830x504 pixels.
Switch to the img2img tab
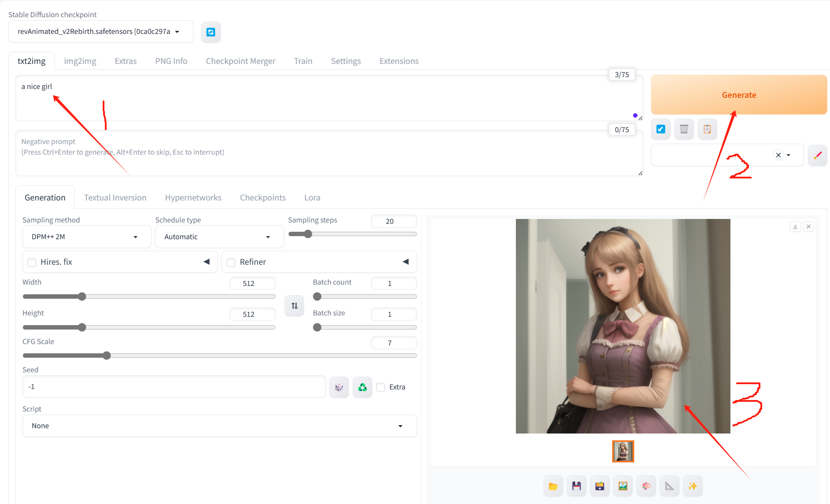[x=80, y=61]
